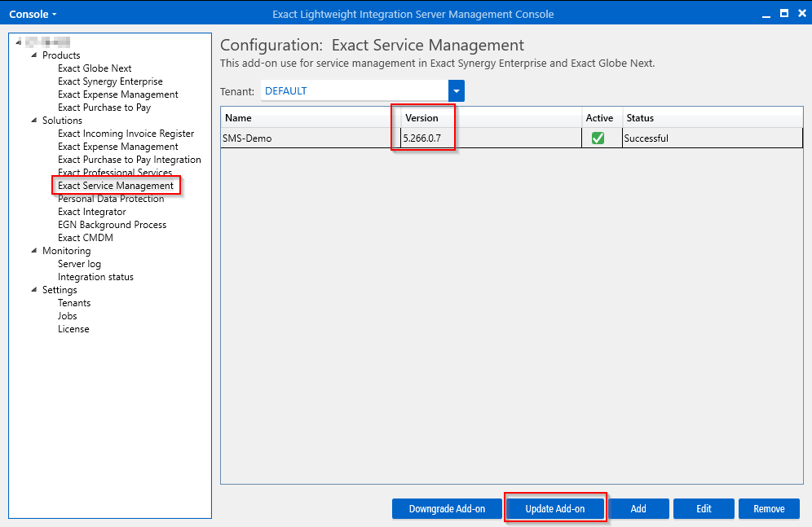Screen dimensions: 812x527
Task: Select the Solutions category label
Action: click(62, 120)
